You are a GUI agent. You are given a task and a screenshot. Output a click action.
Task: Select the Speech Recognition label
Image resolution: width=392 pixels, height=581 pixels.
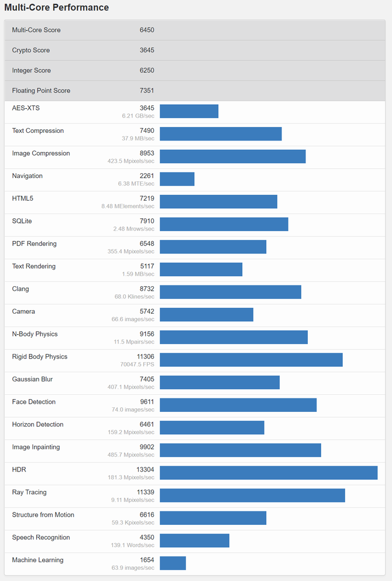tap(41, 538)
